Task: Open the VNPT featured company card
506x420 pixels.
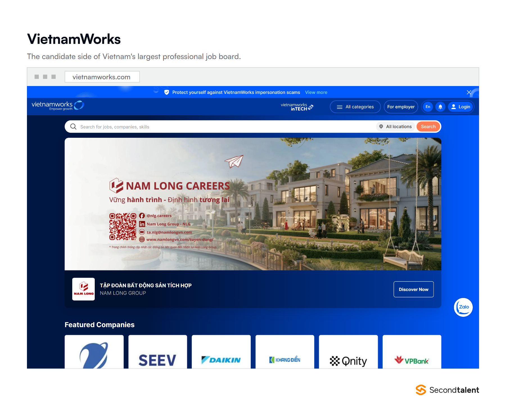Action: click(x=94, y=352)
